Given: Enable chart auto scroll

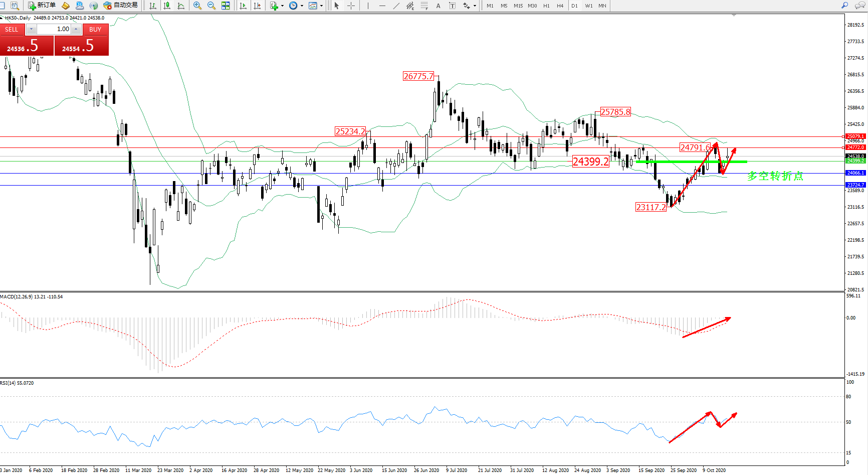Looking at the screenshot, I should (243, 6).
